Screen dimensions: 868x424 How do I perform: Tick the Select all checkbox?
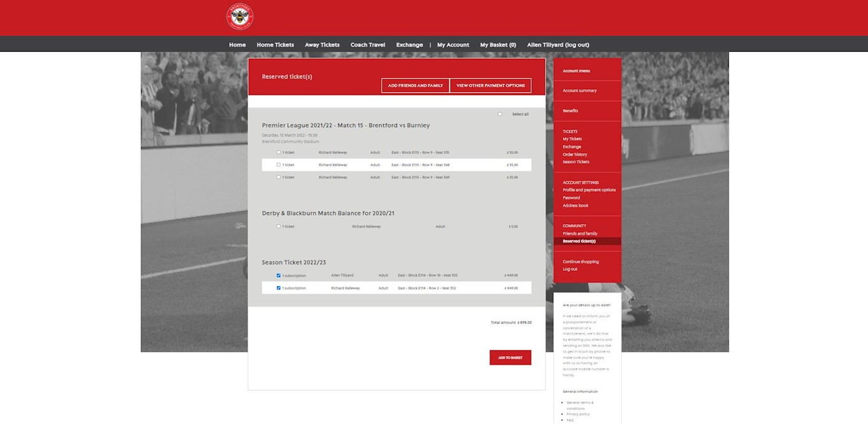point(500,114)
